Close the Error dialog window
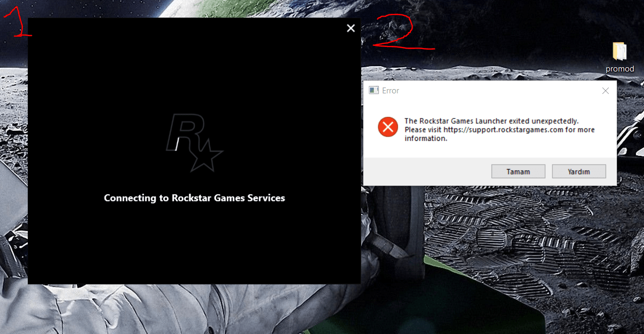The width and height of the screenshot is (644, 334). (605, 91)
